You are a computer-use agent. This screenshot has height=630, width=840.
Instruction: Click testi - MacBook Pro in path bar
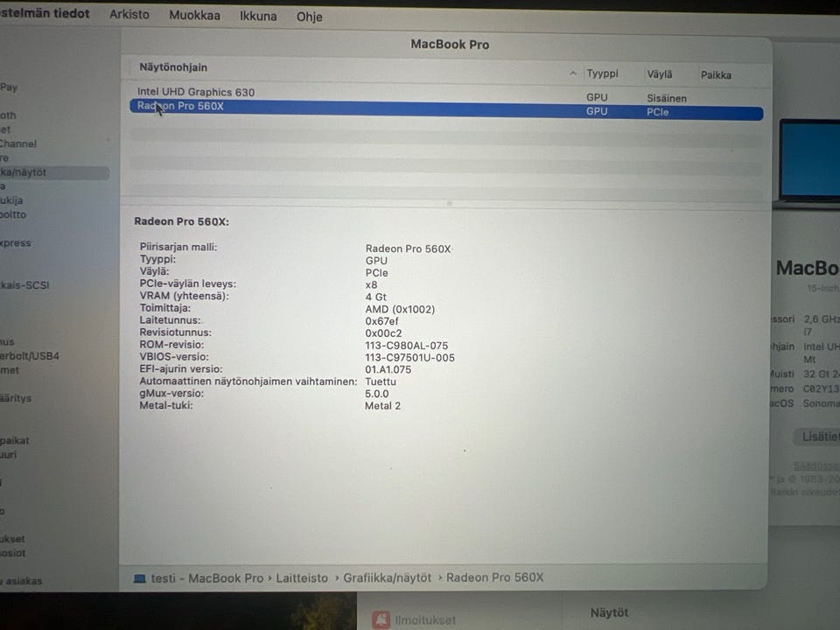206,578
